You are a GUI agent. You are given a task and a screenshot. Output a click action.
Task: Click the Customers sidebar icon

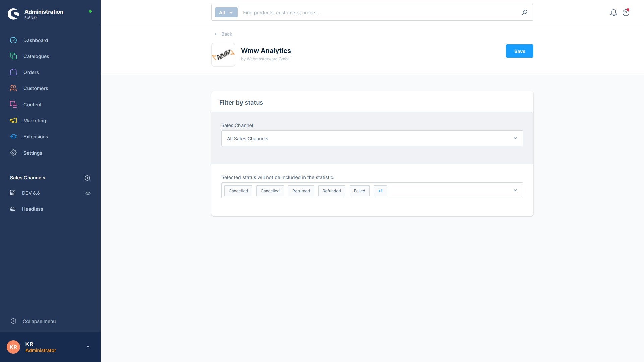[x=13, y=88]
